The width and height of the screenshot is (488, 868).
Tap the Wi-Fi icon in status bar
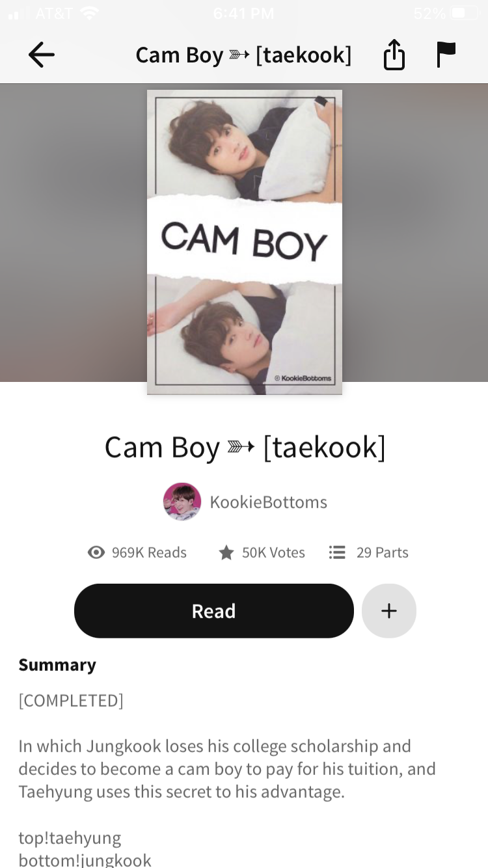tap(89, 13)
